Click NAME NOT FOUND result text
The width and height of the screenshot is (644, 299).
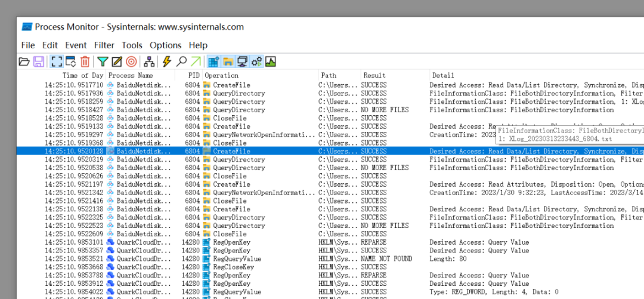(386, 258)
